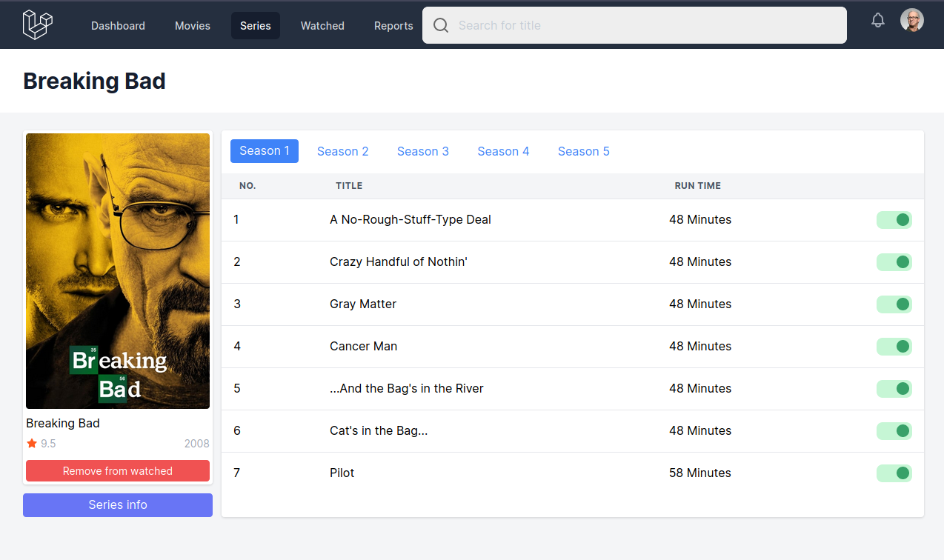The image size is (944, 560).
Task: Click the episode title Cancer Man
Action: pos(363,347)
